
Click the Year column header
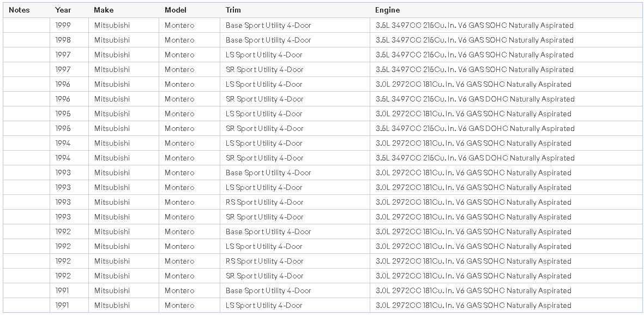click(63, 10)
